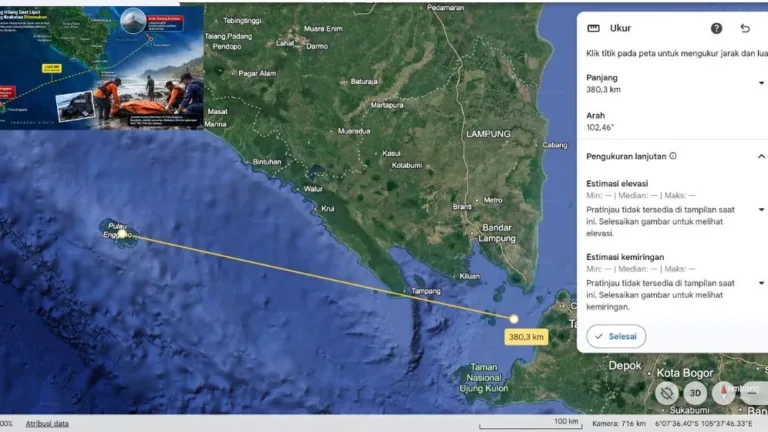Click the ruler icon beside Ukur
768x432 pixels.
click(x=593, y=28)
